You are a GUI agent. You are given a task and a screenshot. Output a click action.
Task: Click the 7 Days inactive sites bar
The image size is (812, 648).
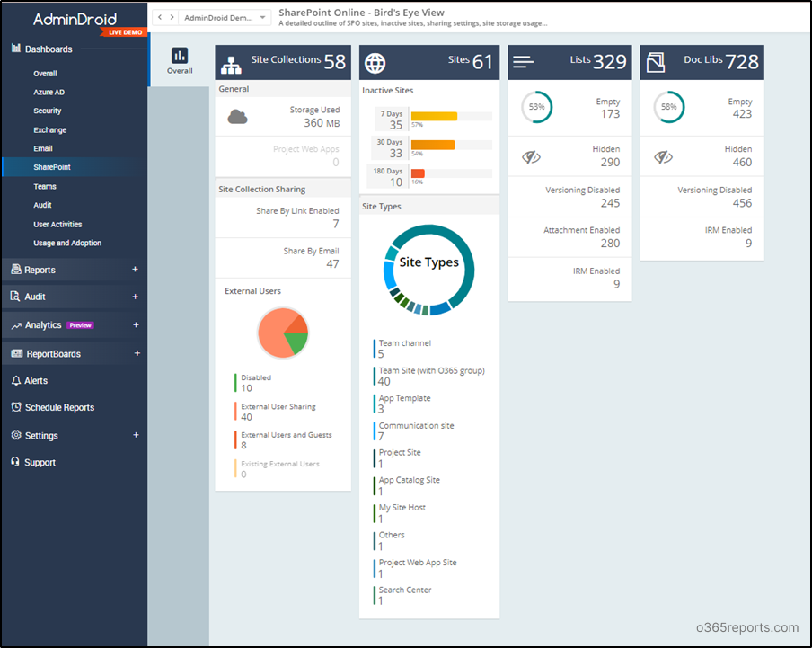[x=434, y=116]
